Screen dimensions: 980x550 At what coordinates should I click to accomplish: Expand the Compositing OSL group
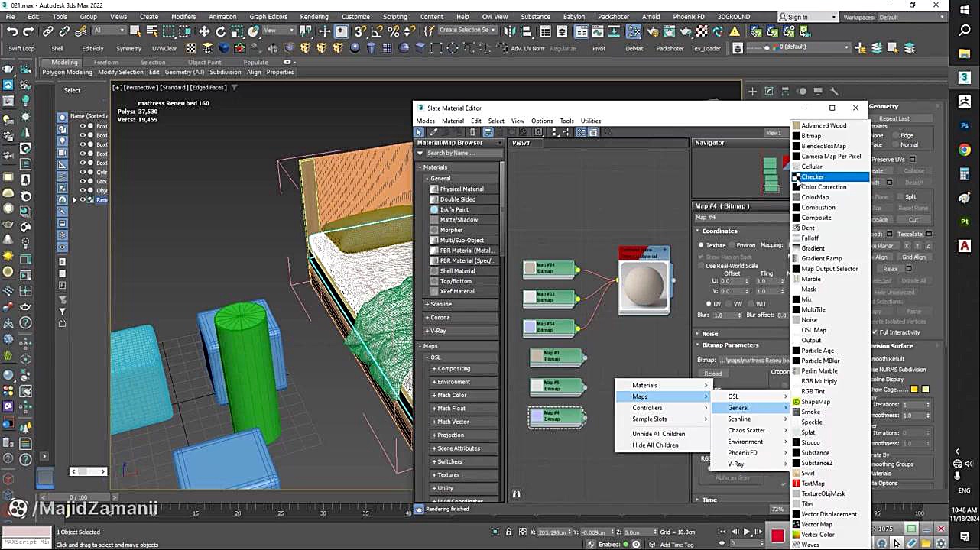(433, 369)
